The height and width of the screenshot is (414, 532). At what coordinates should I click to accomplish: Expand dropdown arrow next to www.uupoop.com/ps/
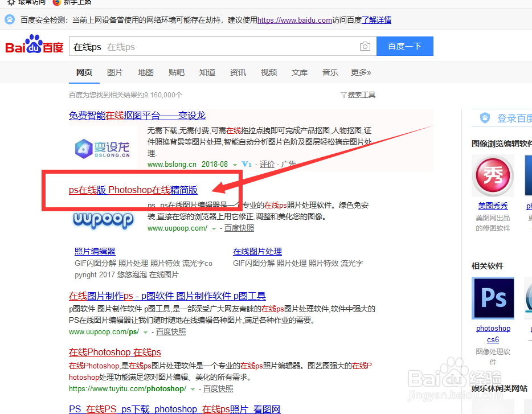(x=146, y=333)
